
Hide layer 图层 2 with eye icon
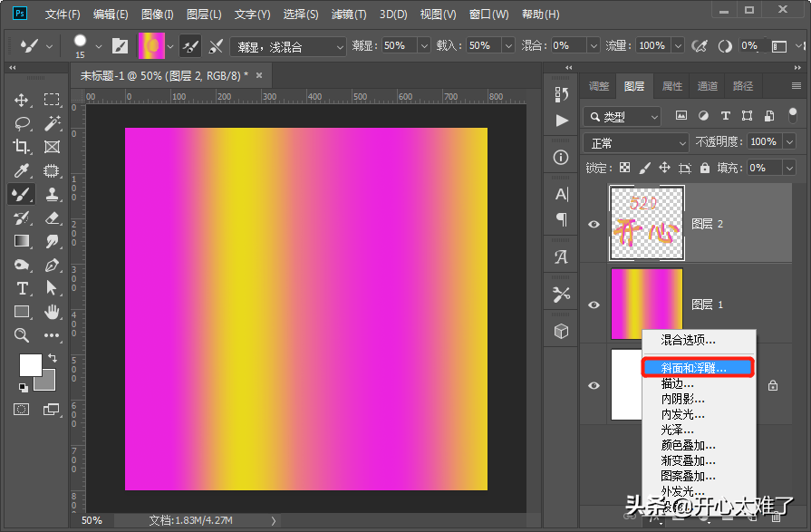594,224
